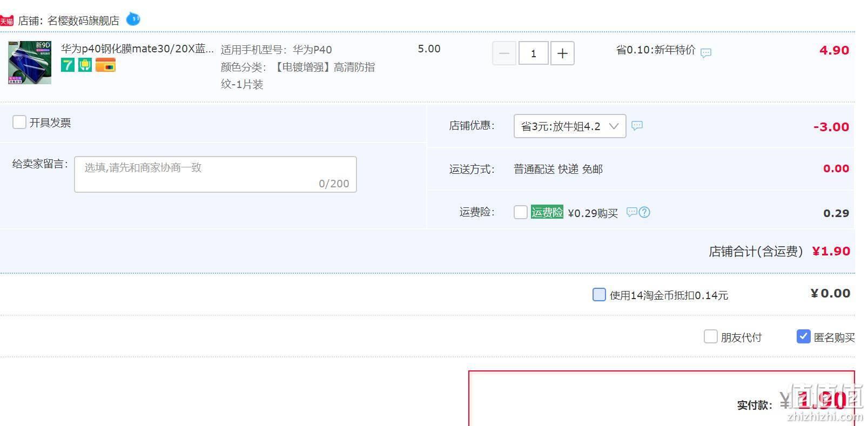Click the 适用手机型号: 华为P40 spec text

[276, 50]
